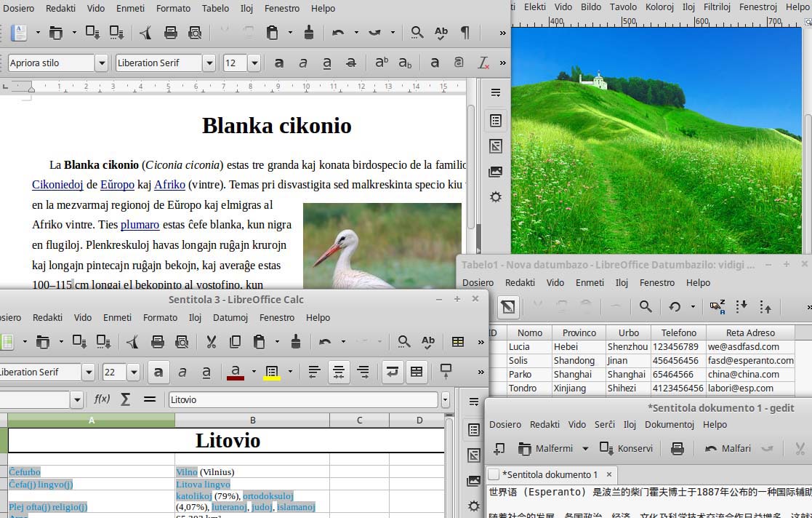Open Find & Replace in Writer toolbar

(417, 33)
